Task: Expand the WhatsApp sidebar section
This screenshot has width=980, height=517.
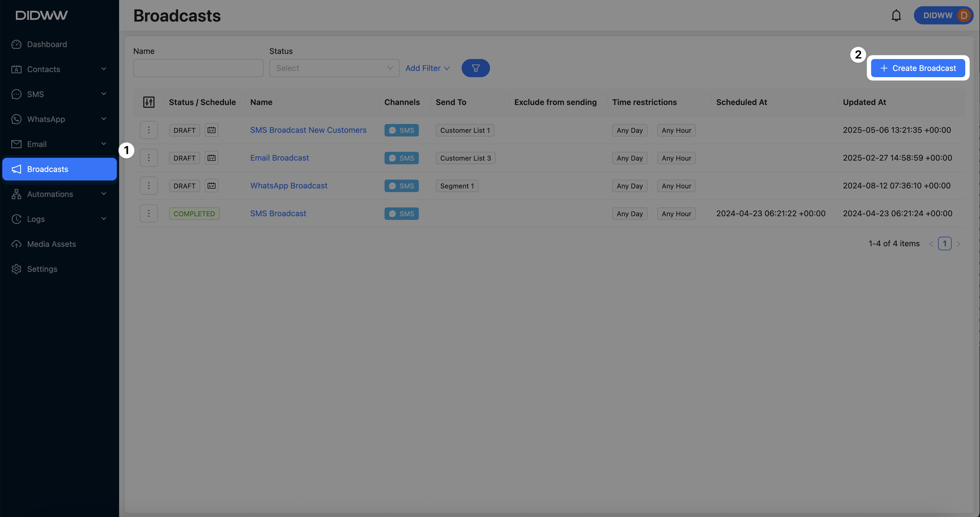Action: click(x=59, y=119)
